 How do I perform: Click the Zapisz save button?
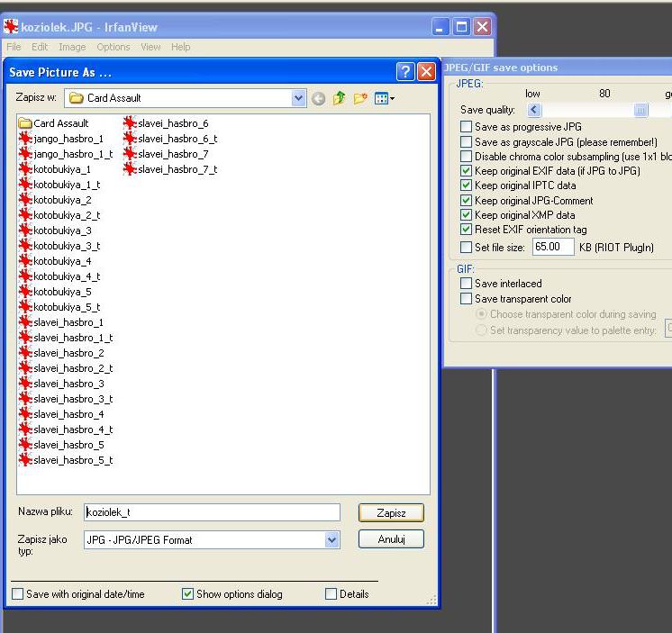(391, 513)
